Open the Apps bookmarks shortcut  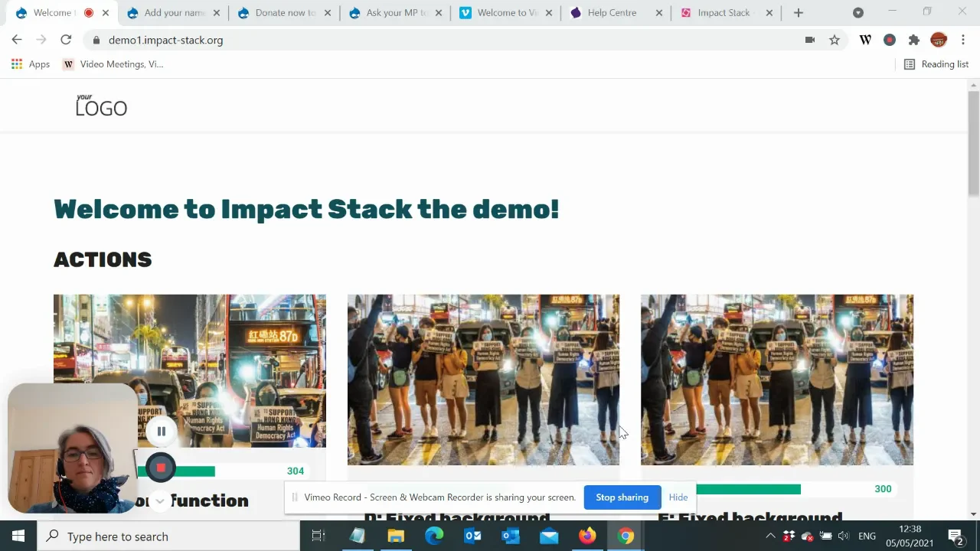[x=31, y=64]
